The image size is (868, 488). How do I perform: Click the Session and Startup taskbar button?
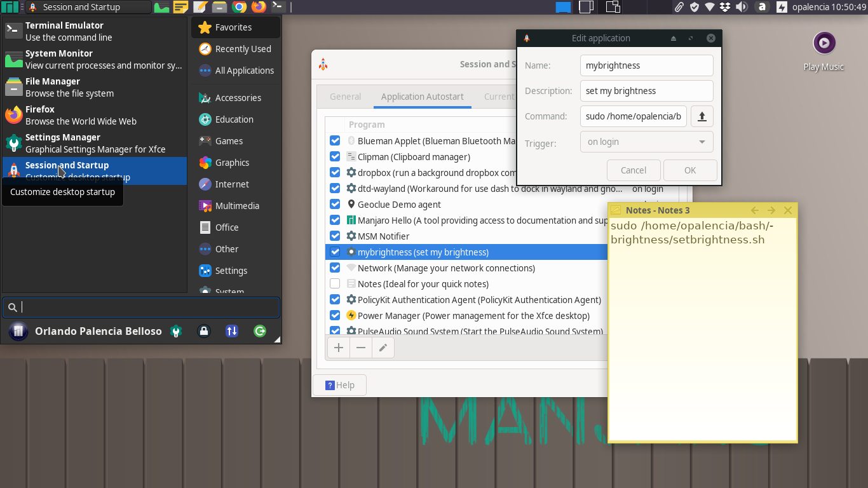pos(88,7)
